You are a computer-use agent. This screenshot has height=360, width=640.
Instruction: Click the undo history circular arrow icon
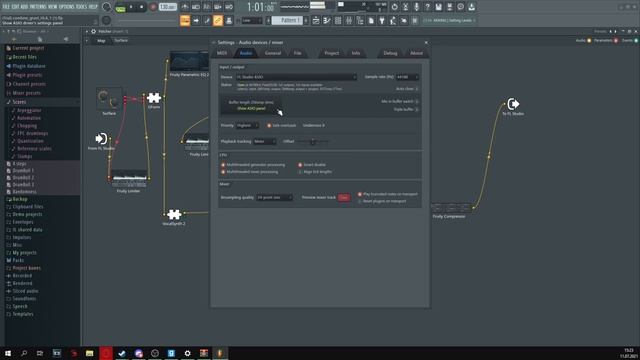[394, 7]
